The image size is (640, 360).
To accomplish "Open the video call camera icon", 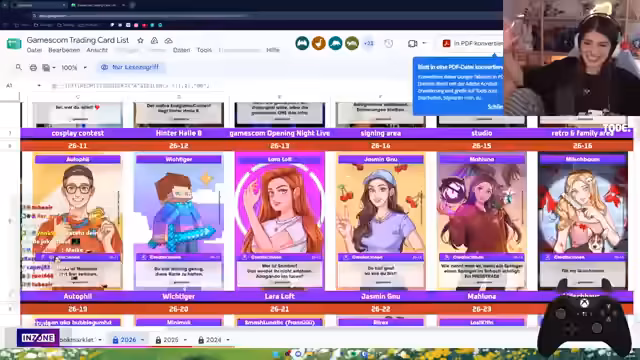I will [413, 43].
